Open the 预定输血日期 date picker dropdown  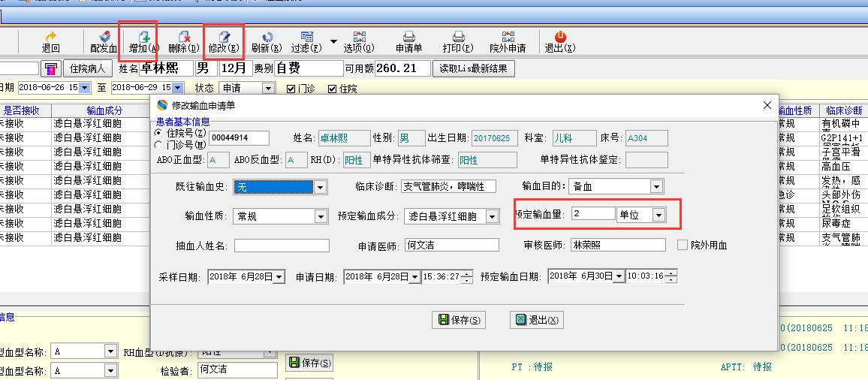tap(619, 276)
